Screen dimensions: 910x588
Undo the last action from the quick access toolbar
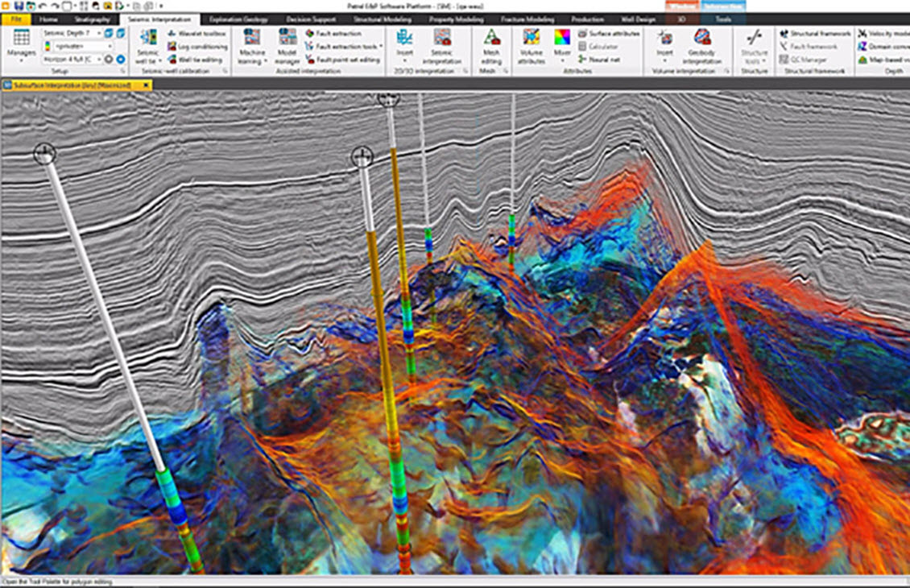coord(43,6)
